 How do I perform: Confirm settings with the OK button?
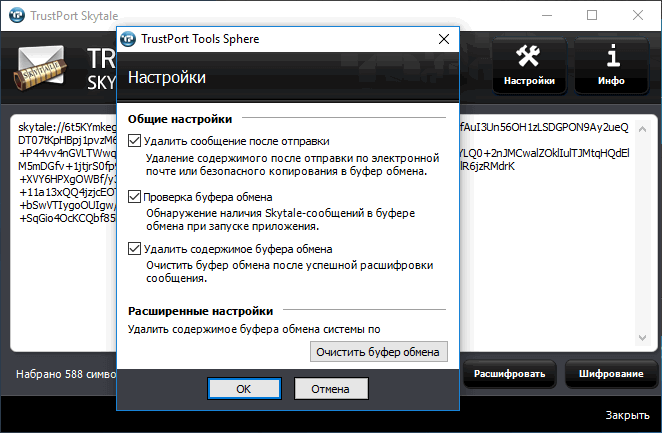coord(243,388)
